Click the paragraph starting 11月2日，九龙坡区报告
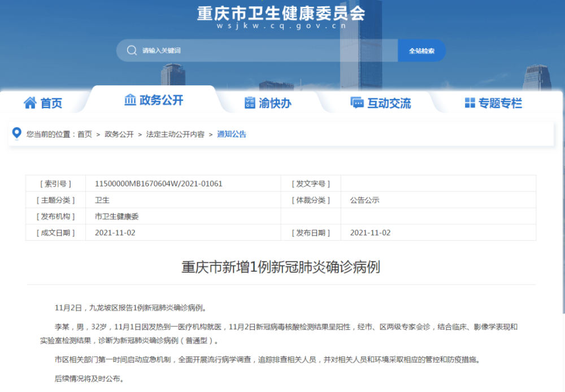Image resolution: width=565 pixels, height=392 pixels. coord(131,308)
